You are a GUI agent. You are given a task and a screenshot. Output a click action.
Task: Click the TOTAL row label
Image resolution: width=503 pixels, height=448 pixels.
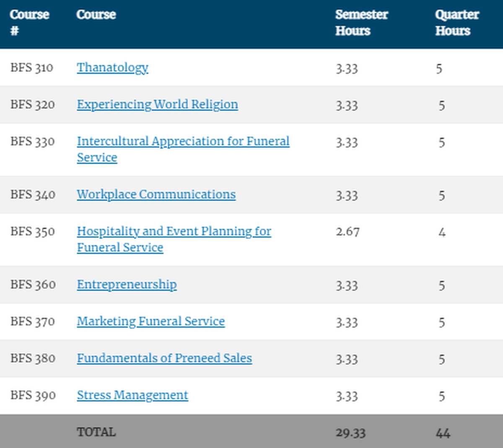coord(96,432)
